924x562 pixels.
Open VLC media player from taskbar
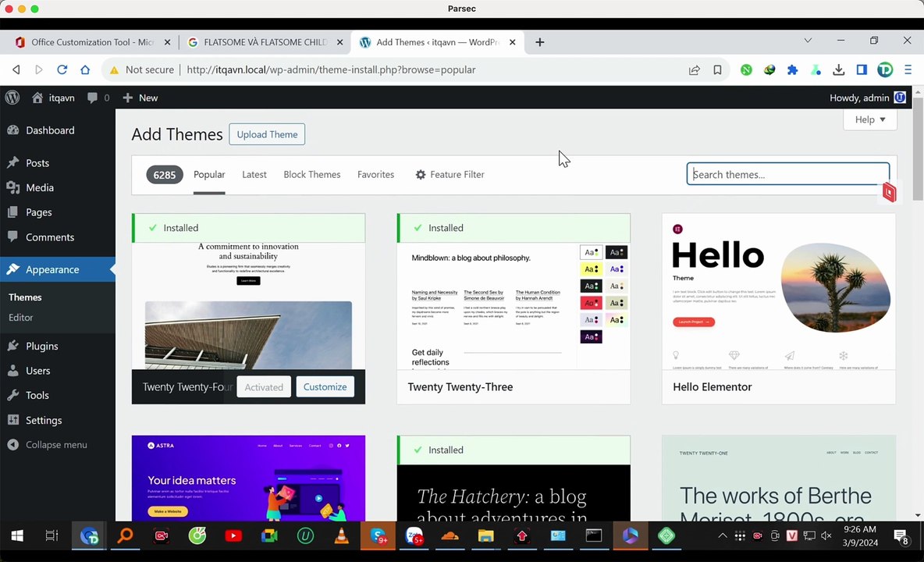tap(341, 535)
